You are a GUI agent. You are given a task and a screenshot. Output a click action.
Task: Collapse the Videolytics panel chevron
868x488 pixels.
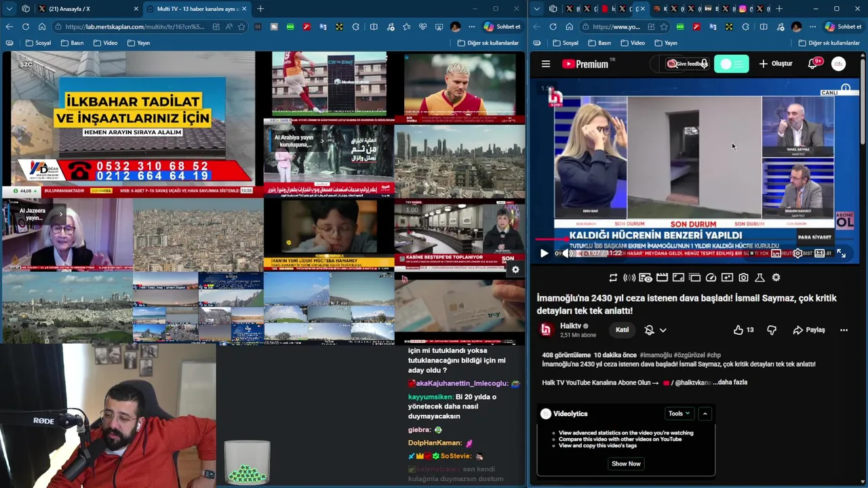pos(705,413)
